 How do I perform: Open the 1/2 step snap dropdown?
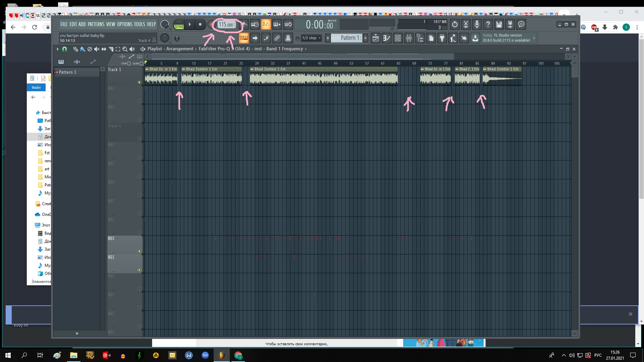(x=311, y=38)
